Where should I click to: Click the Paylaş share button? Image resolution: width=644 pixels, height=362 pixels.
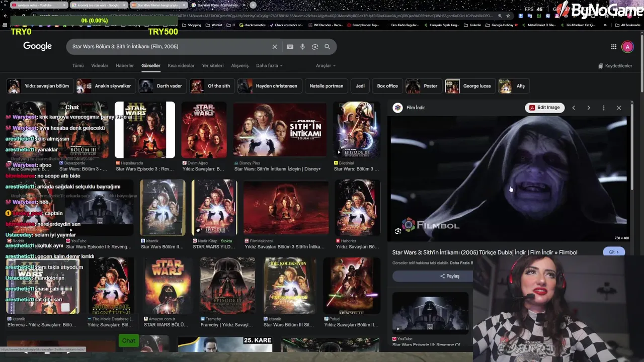pyautogui.click(x=449, y=276)
